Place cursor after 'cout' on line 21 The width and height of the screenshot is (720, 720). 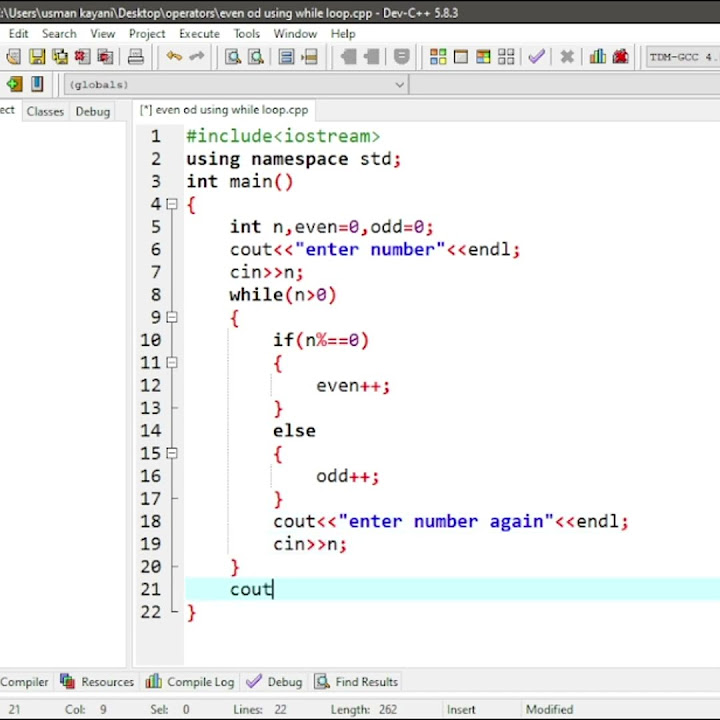[x=273, y=590]
